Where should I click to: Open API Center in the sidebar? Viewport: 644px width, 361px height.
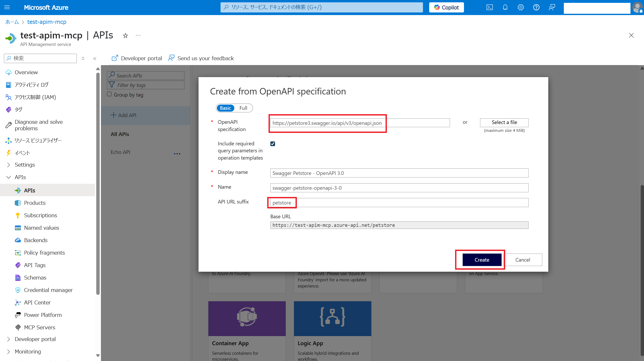(37, 302)
